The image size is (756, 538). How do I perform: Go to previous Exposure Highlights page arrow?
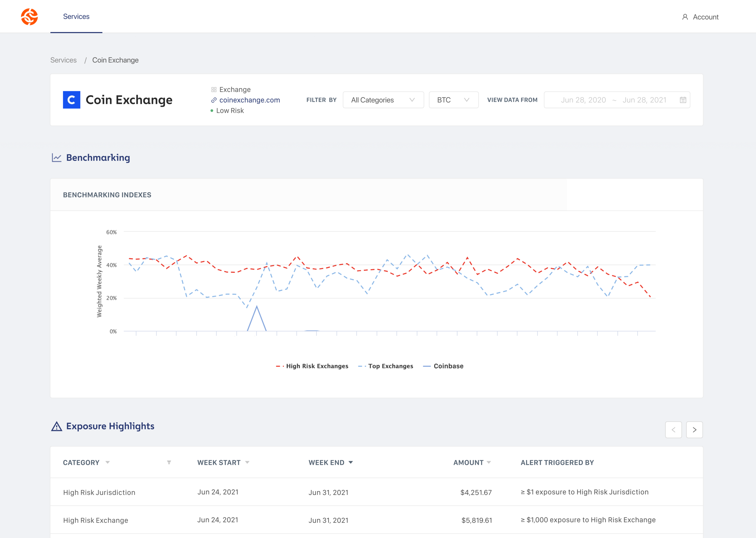(x=673, y=430)
